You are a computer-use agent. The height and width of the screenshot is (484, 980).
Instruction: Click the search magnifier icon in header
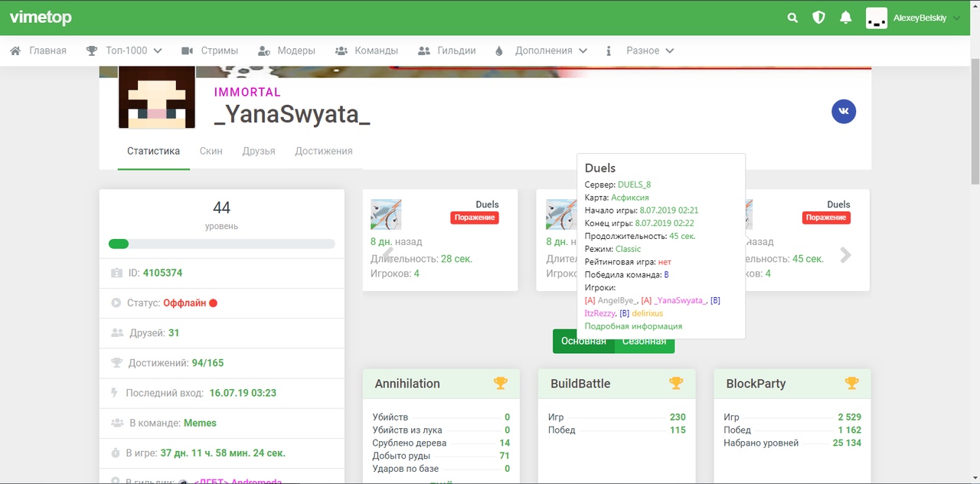tap(792, 18)
